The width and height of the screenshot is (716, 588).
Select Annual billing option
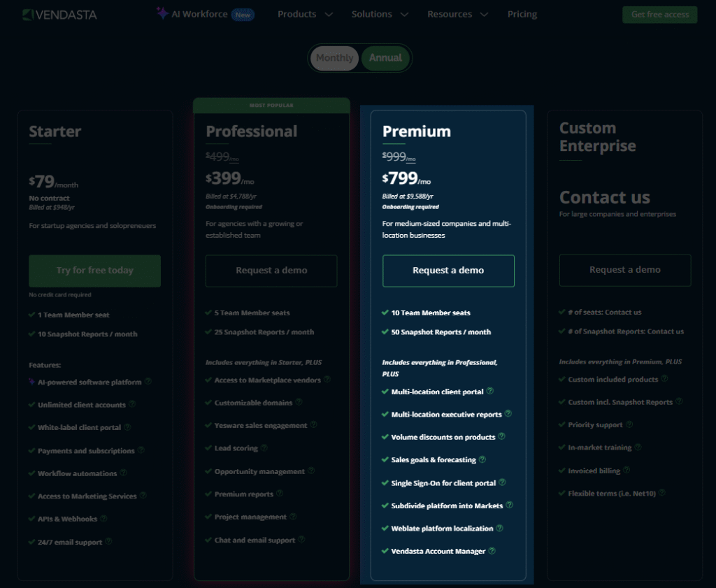point(385,58)
